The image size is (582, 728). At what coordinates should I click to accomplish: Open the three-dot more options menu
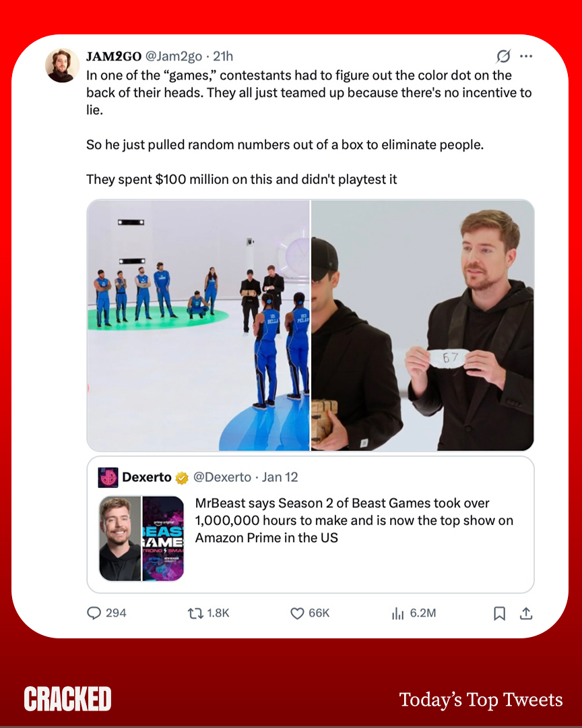point(526,56)
